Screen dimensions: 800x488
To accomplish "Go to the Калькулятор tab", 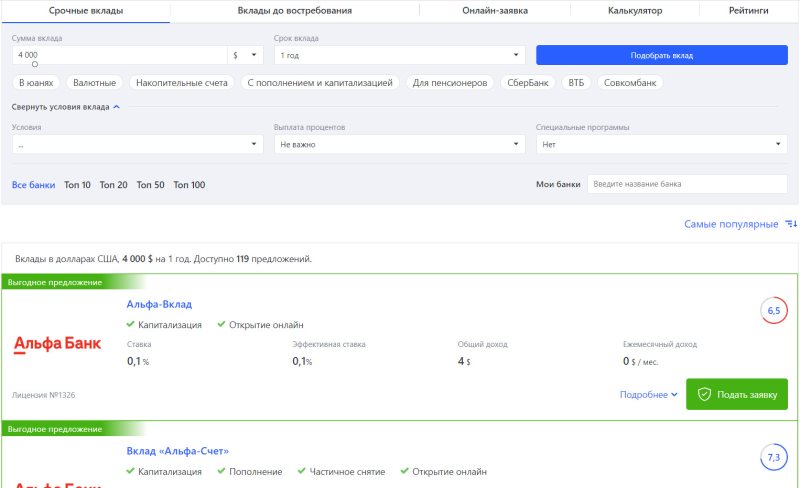I will point(635,11).
